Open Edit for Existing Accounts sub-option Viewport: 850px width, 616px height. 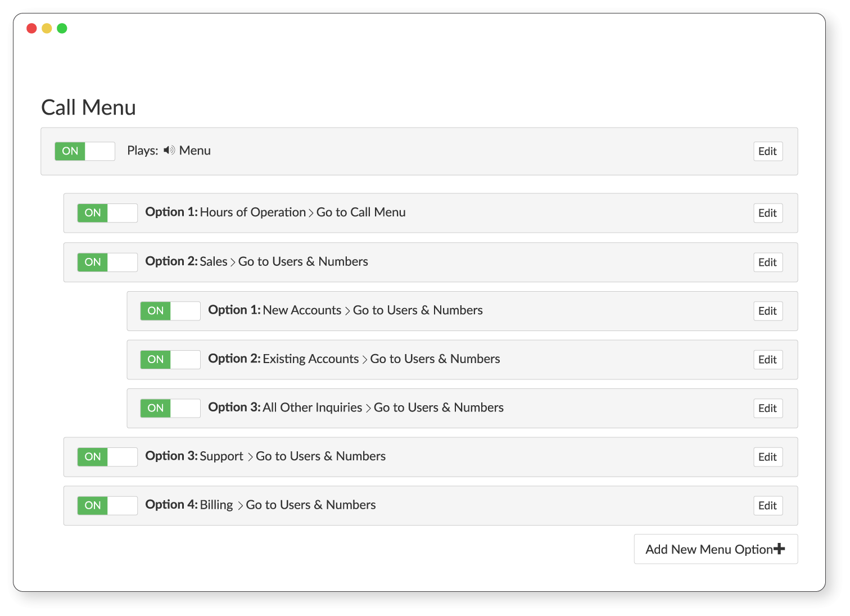(x=768, y=360)
